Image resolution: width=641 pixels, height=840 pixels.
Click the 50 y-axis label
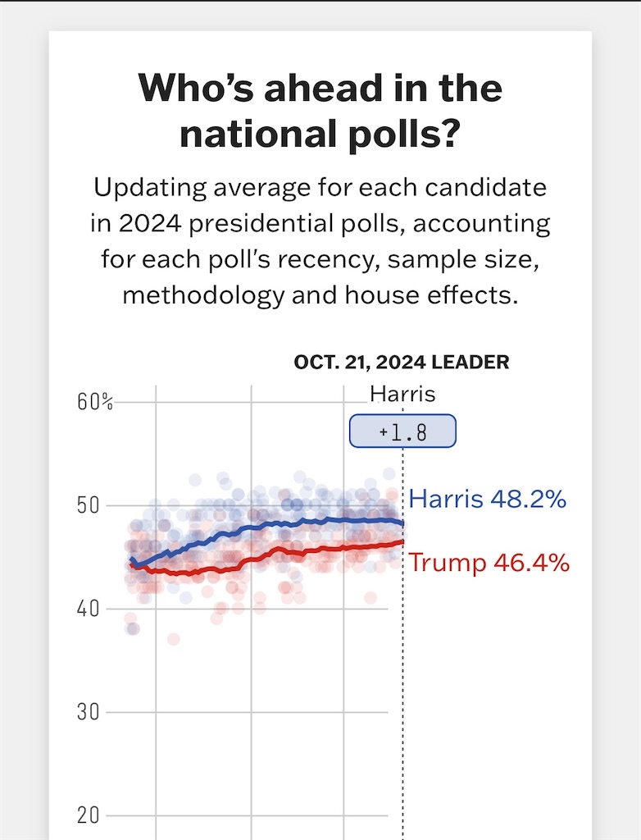pos(88,505)
